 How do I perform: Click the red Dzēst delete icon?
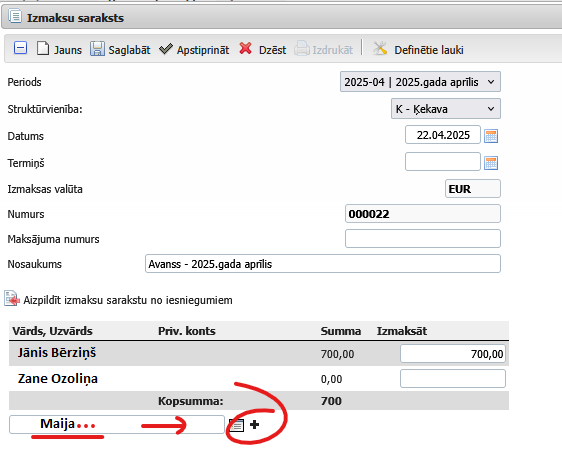246,48
